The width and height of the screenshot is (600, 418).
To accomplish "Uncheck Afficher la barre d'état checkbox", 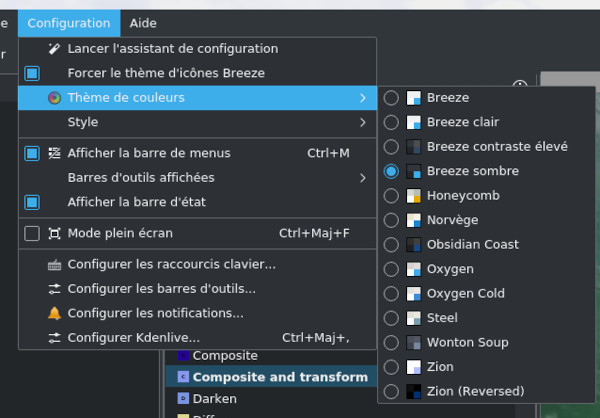I will [x=32, y=202].
